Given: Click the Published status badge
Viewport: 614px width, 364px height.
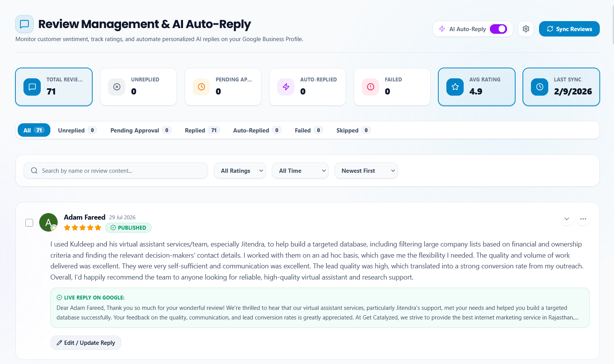Looking at the screenshot, I should tap(128, 228).
